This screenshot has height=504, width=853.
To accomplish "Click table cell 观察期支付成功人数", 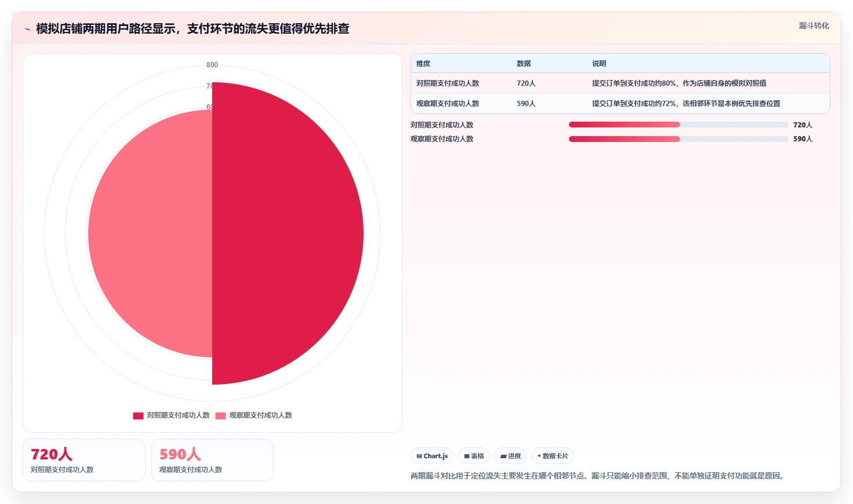I will click(x=448, y=104).
